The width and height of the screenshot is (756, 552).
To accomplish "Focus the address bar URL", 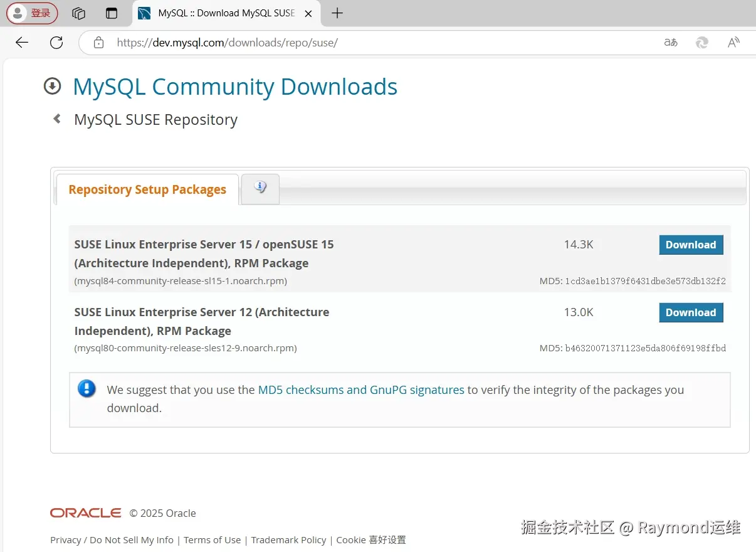I will coord(228,43).
